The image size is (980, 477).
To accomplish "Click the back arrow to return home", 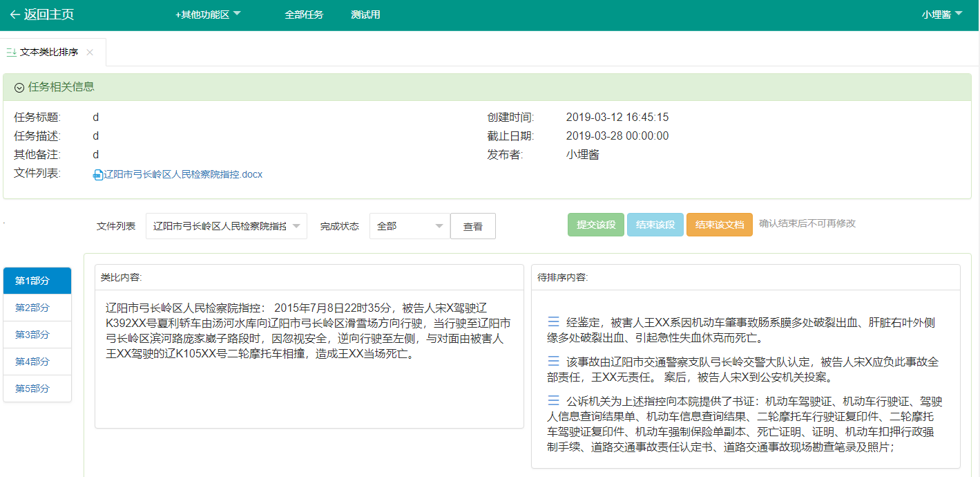I will coord(15,15).
